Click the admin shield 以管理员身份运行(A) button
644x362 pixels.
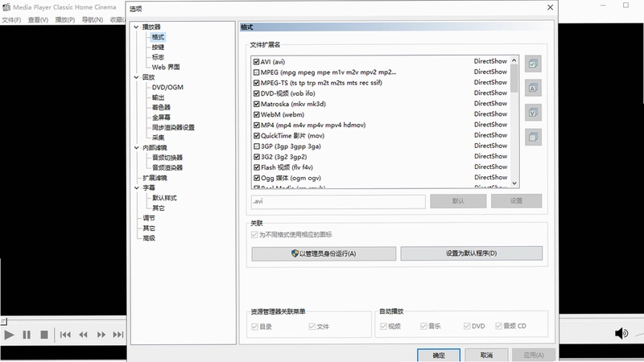coord(324,253)
